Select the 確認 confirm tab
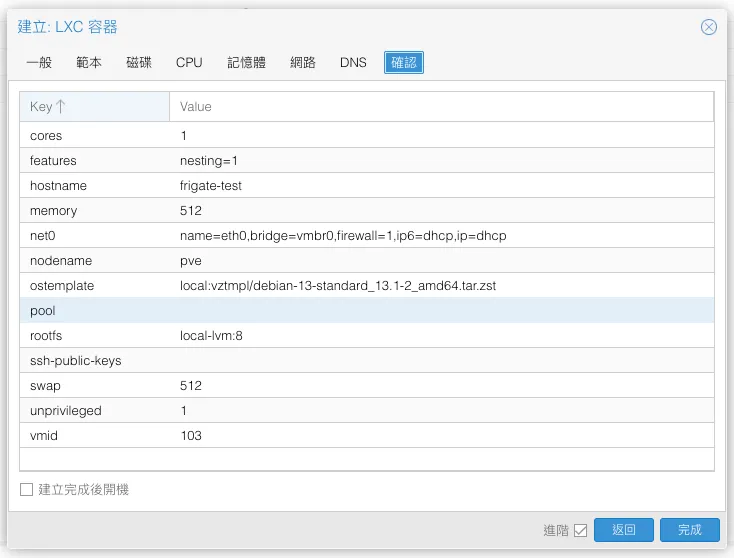Image resolution: width=734 pixels, height=558 pixels. pos(404,63)
